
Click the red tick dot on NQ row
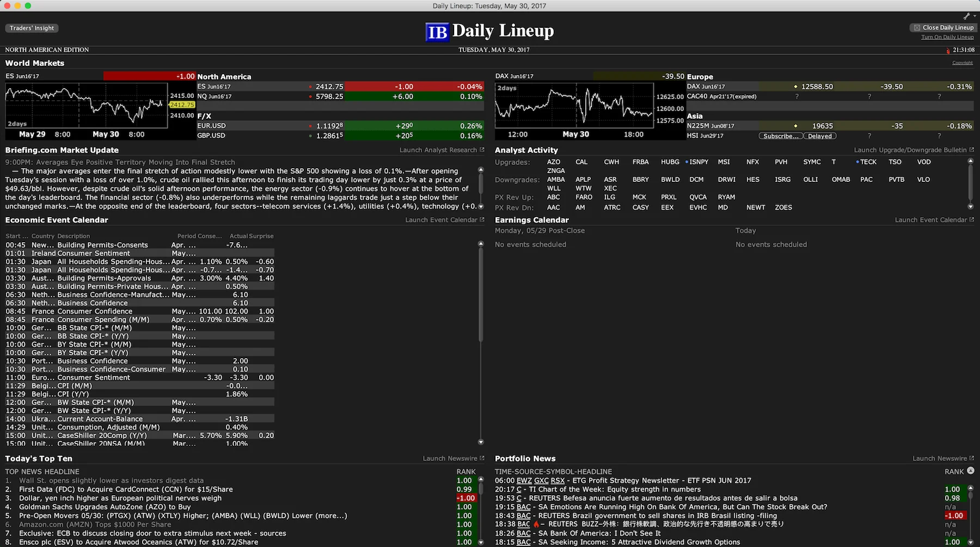(310, 97)
